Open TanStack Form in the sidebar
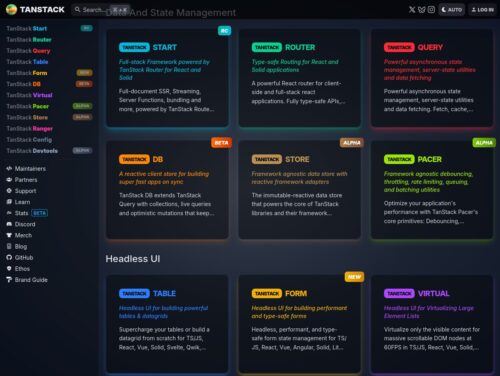 [x=49, y=73]
